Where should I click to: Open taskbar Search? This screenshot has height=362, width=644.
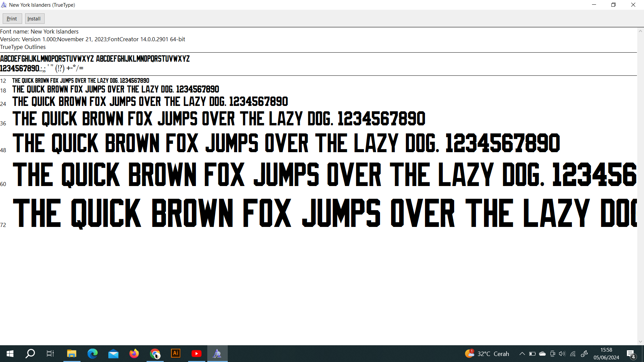[x=30, y=354]
